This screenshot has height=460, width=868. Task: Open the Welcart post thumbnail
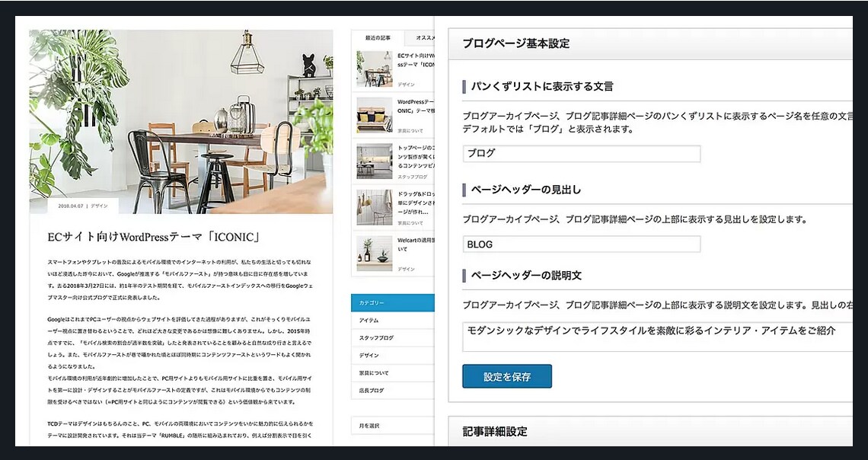[374, 254]
